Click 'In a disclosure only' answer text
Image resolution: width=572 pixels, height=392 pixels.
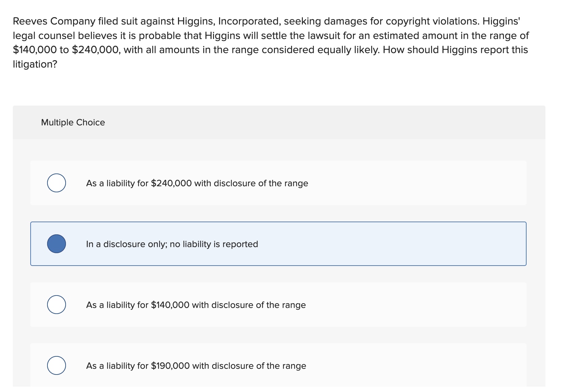172,244
